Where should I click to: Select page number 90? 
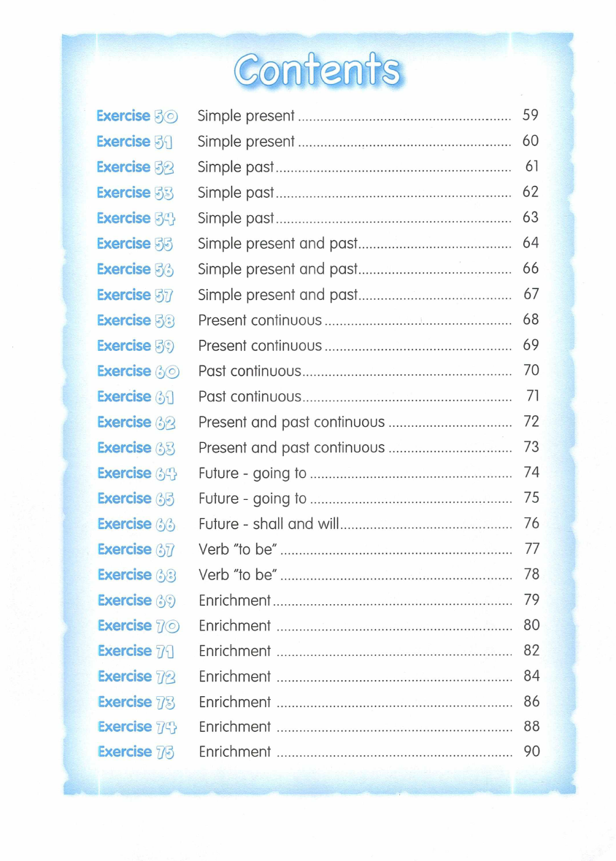(x=531, y=752)
